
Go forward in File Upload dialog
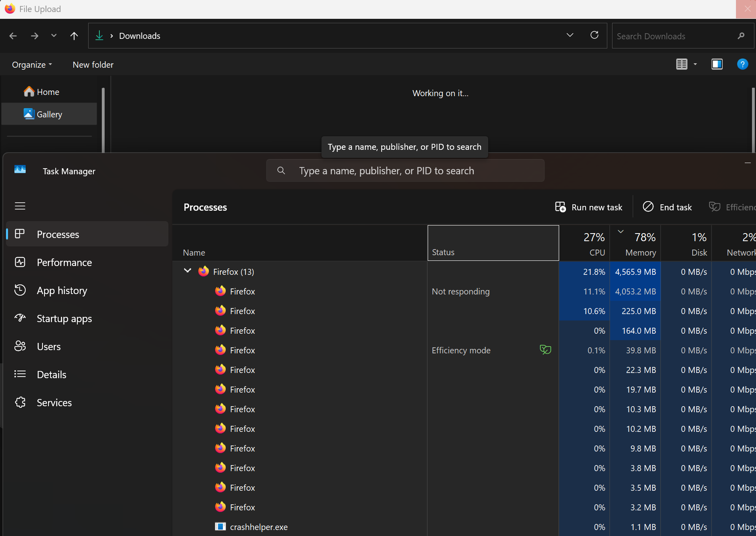[34, 36]
